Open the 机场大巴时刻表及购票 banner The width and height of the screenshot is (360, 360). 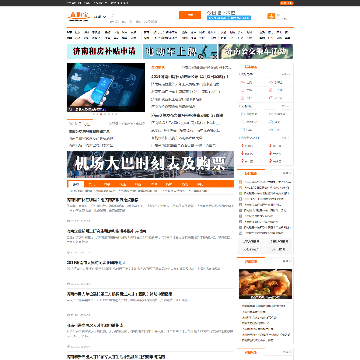[x=150, y=164]
